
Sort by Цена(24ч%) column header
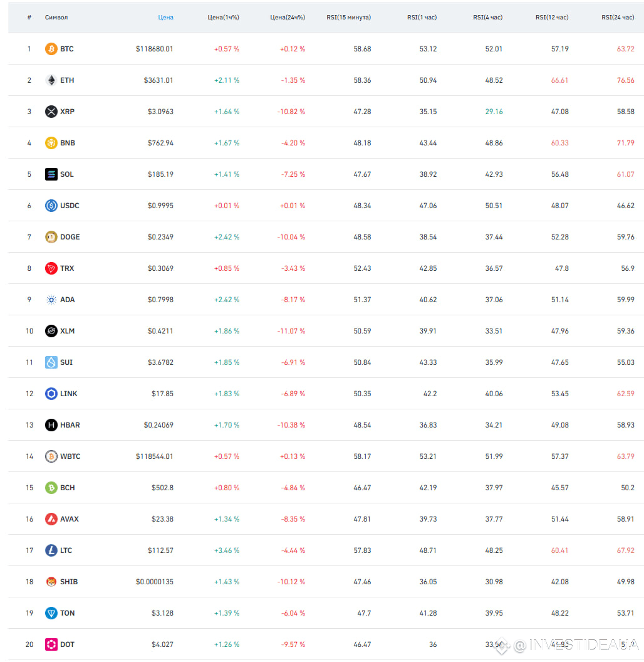coord(288,18)
